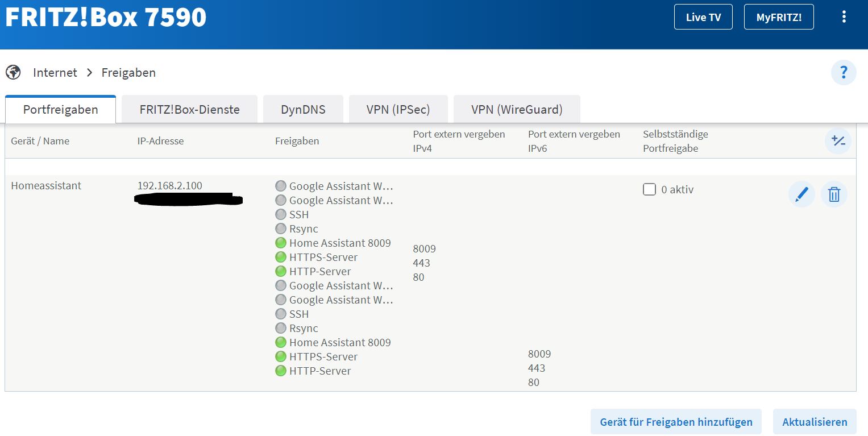Screen dimensions: 868x436
Task: Click the trash delete icon for Homeassistant
Action: (834, 194)
